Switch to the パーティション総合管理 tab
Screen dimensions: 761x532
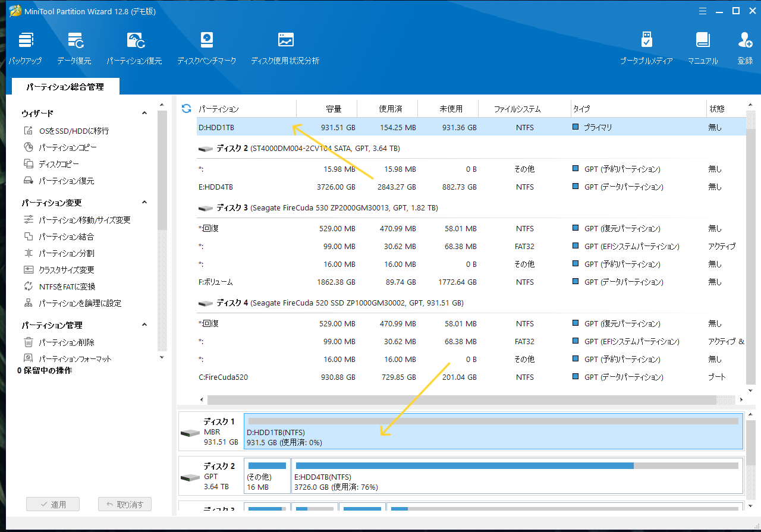coord(65,87)
